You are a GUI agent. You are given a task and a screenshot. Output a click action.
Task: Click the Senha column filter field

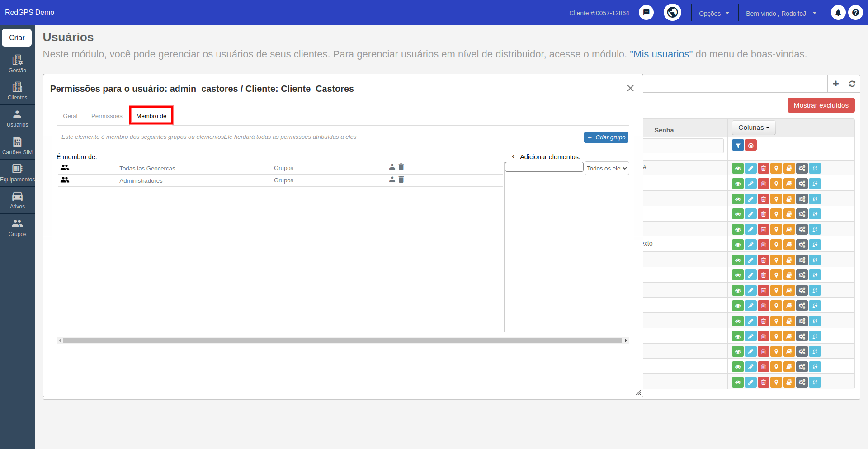coord(684,146)
